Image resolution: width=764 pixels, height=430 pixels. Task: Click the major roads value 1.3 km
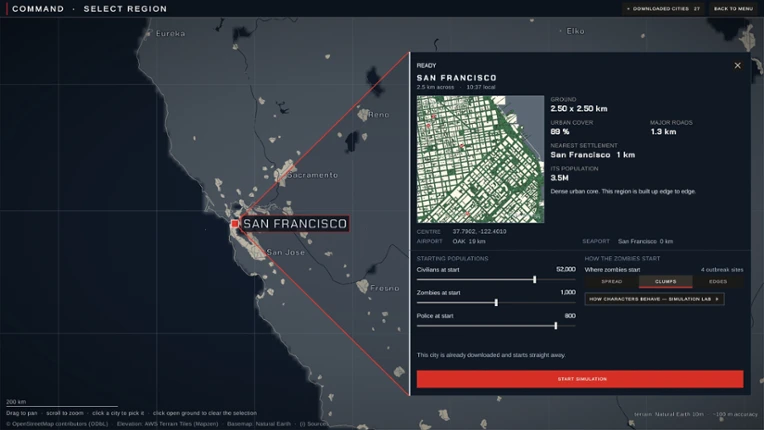(663, 131)
